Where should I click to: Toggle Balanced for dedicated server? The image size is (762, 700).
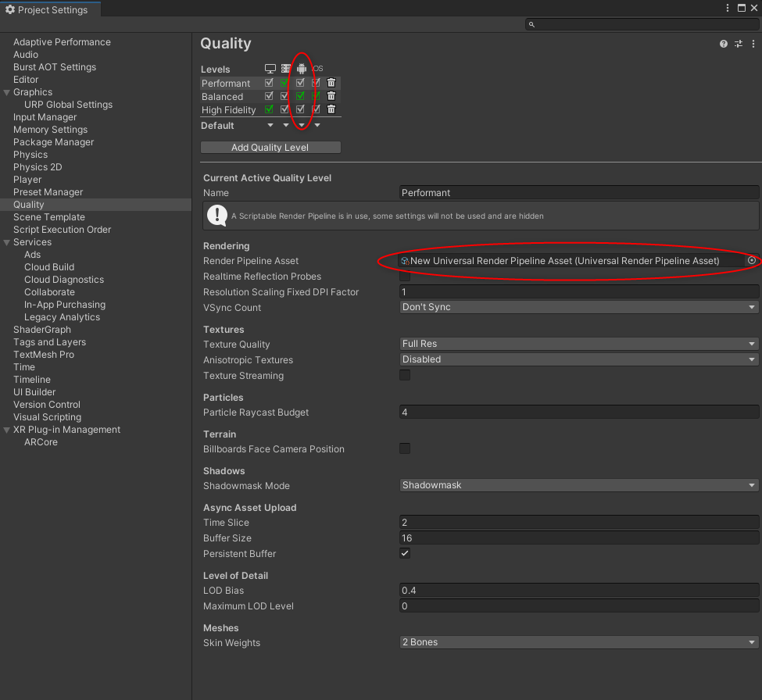(x=284, y=95)
